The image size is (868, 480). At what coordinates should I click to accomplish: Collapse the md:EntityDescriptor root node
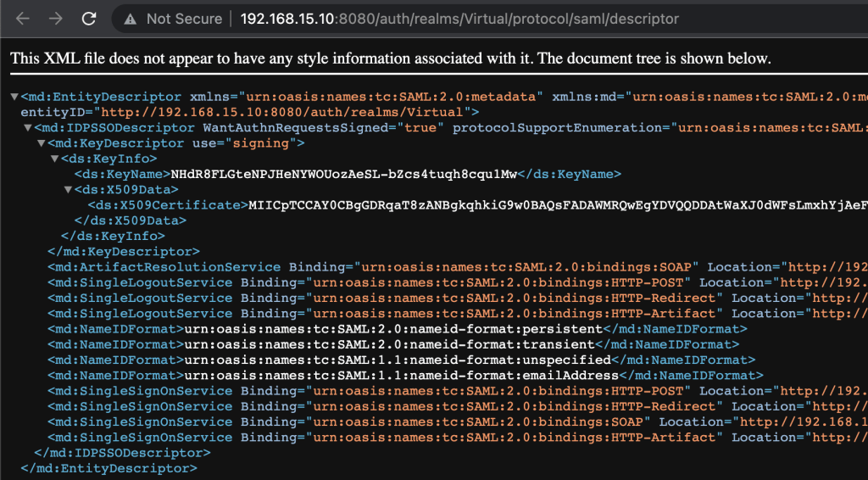pyautogui.click(x=14, y=97)
